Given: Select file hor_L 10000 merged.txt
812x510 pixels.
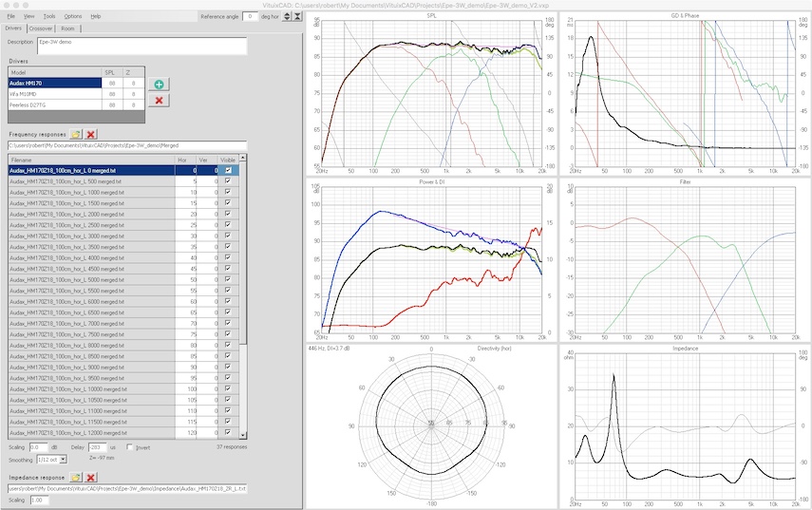Looking at the screenshot, I should (x=92, y=388).
